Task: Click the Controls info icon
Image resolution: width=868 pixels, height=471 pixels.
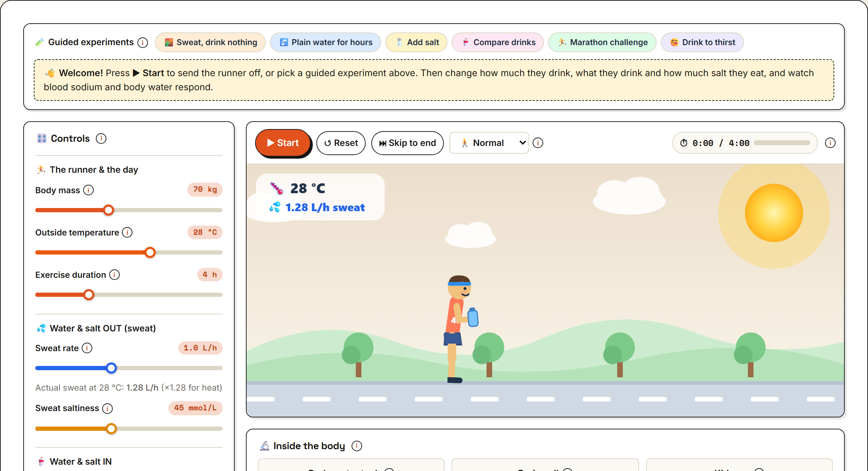Action: (x=101, y=139)
